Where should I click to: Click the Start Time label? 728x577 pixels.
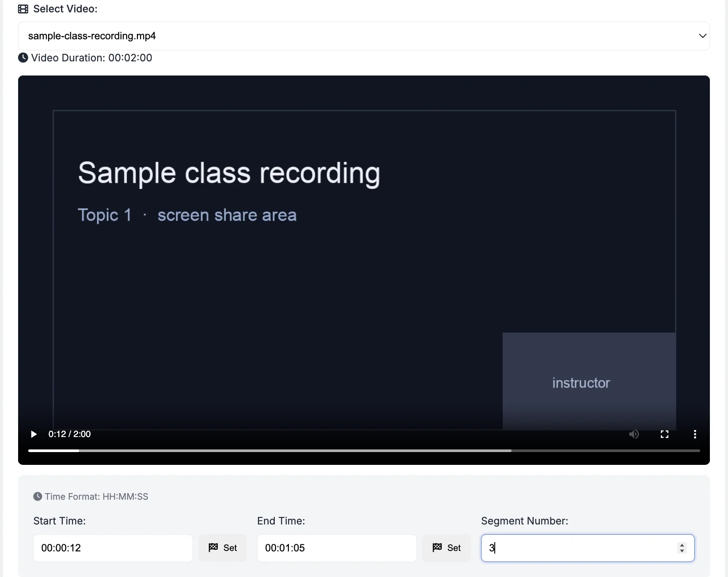tap(60, 521)
